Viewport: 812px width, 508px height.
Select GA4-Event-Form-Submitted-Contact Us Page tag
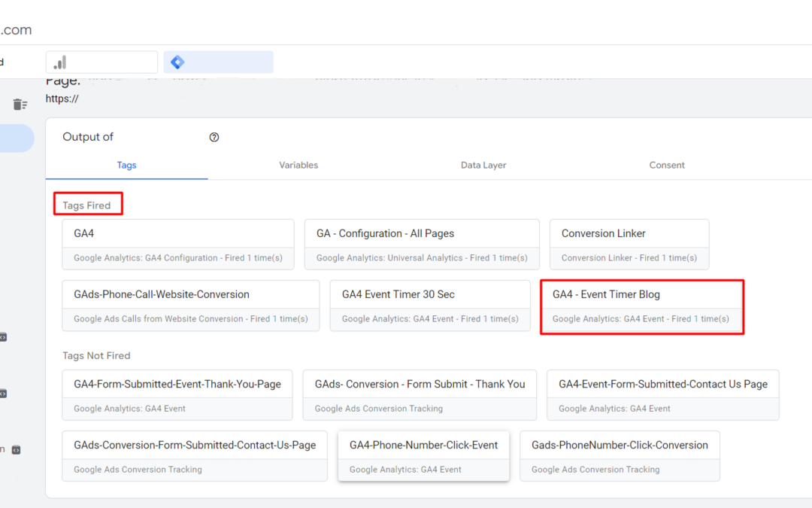[662, 394]
